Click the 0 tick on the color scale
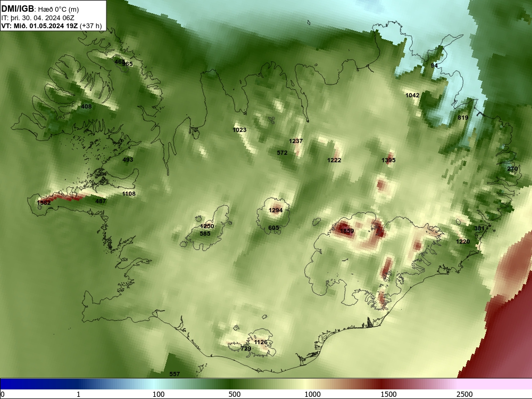The image size is (532, 399). pos(3,394)
